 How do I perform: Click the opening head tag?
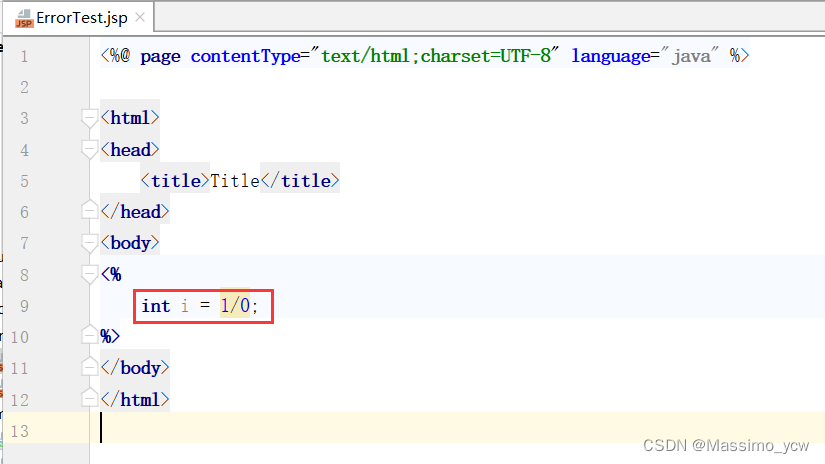pyautogui.click(x=130, y=150)
